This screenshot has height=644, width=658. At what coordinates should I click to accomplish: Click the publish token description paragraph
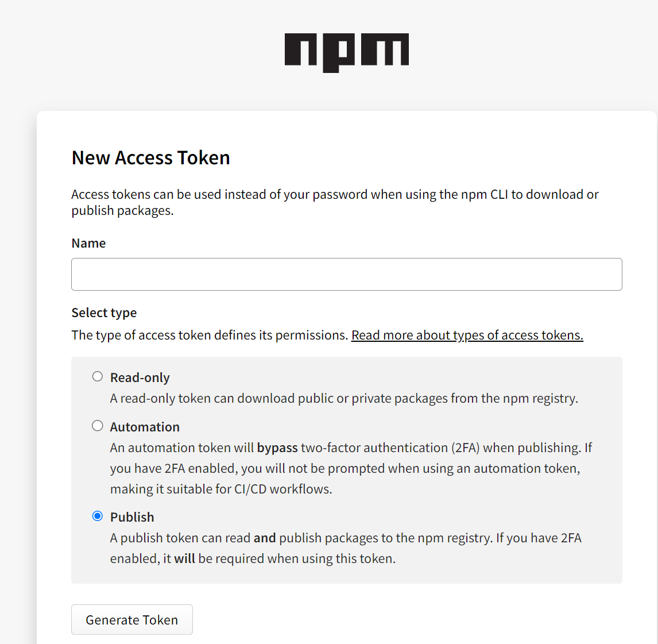[346, 548]
